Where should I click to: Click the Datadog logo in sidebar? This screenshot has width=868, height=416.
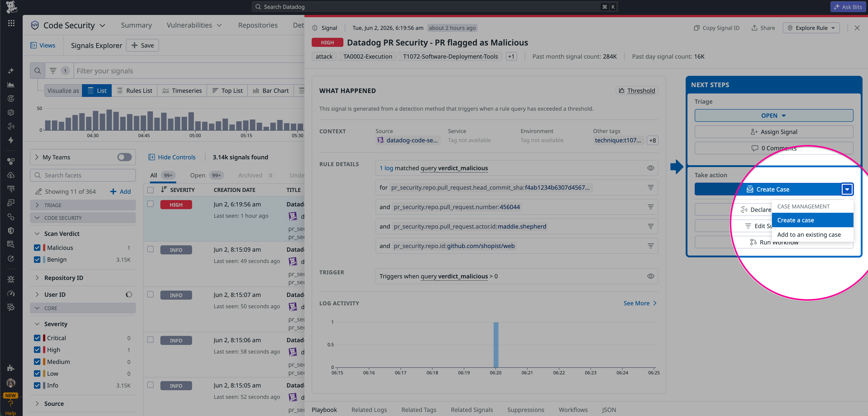coord(11,7)
